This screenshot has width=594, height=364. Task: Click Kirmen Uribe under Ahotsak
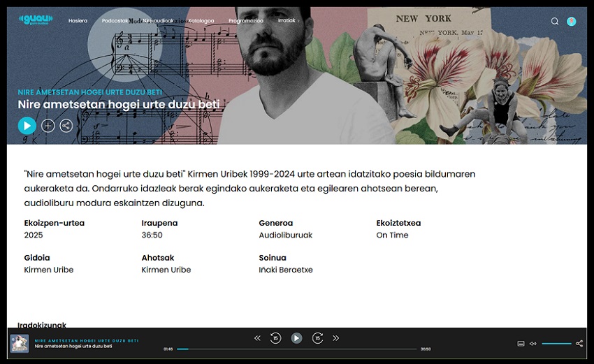[x=166, y=270]
